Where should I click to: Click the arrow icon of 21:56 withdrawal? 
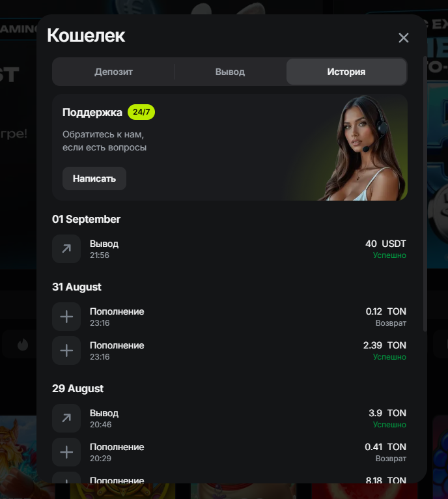click(66, 249)
